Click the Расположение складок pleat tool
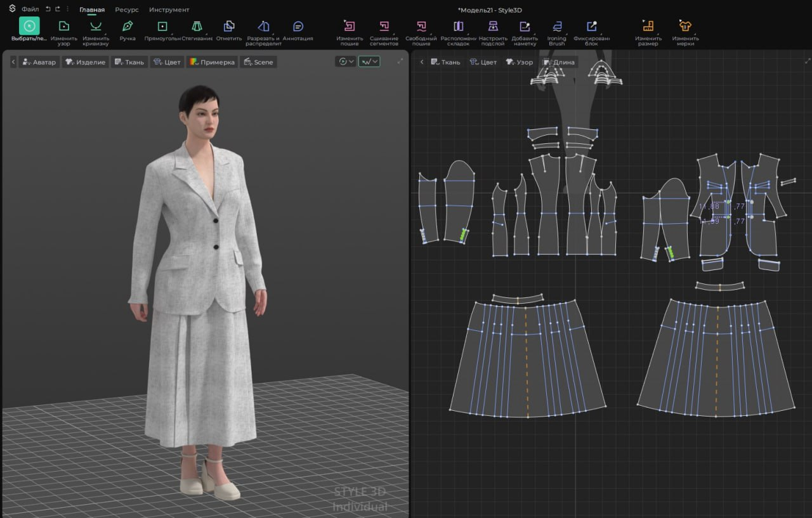Image resolution: width=812 pixels, height=518 pixels. click(458, 27)
